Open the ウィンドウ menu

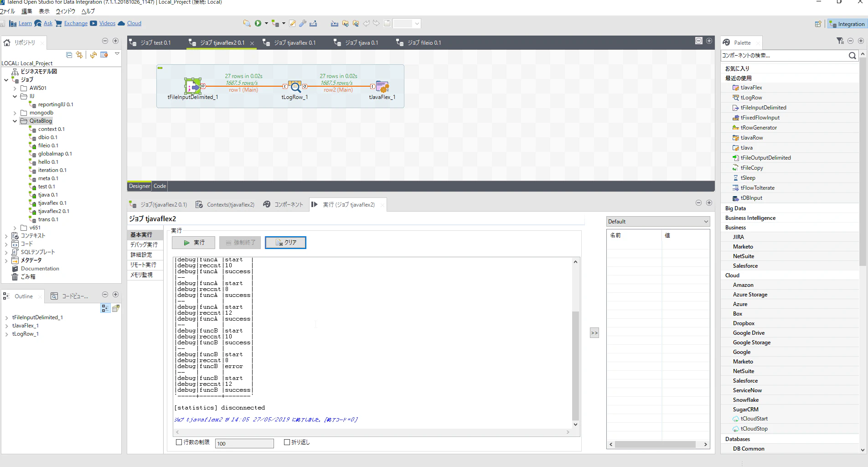[x=65, y=11]
